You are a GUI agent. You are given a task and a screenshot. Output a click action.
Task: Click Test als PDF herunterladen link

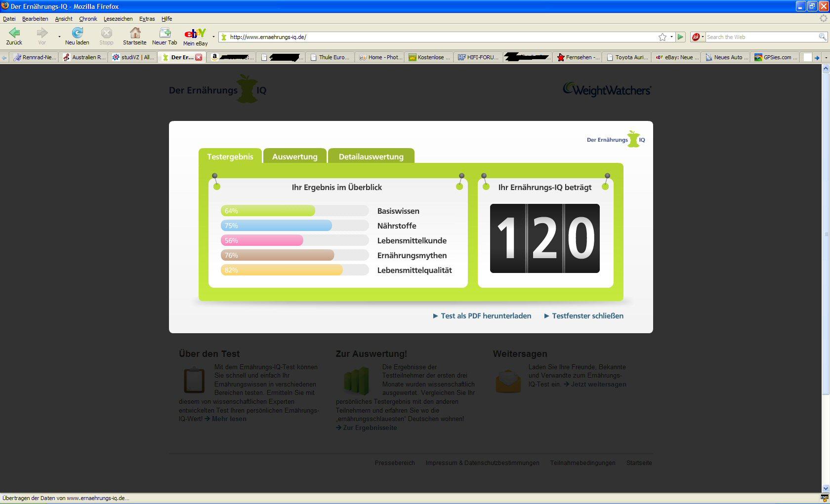coord(486,316)
